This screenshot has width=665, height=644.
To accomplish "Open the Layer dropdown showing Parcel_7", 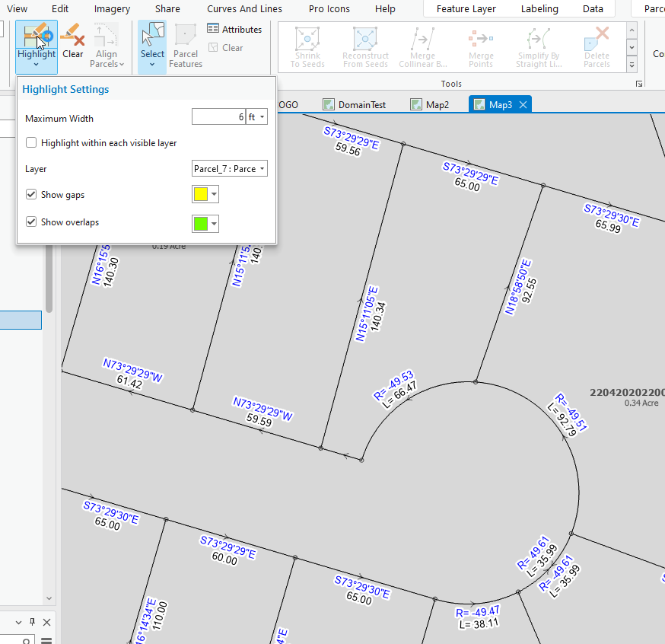I will click(x=229, y=168).
